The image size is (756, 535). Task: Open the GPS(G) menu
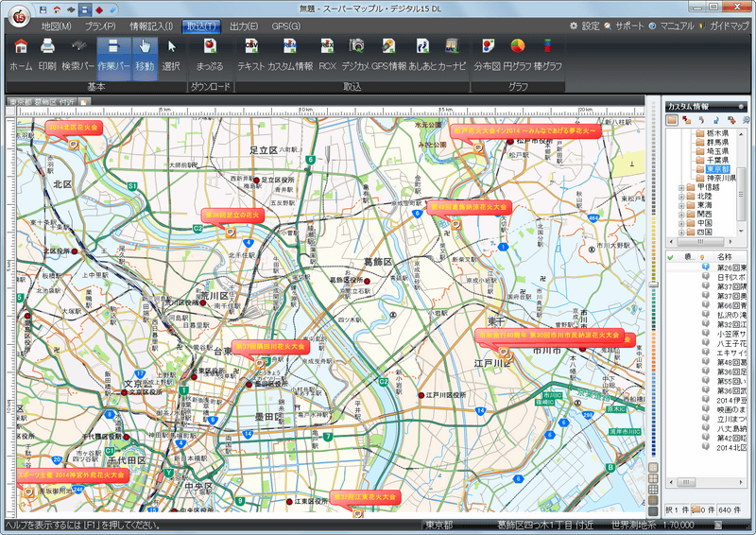pyautogui.click(x=286, y=26)
